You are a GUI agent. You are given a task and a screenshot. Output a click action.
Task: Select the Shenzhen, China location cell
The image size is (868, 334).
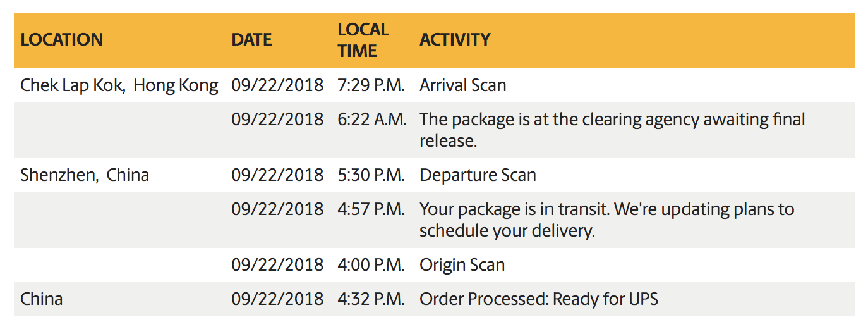click(85, 175)
